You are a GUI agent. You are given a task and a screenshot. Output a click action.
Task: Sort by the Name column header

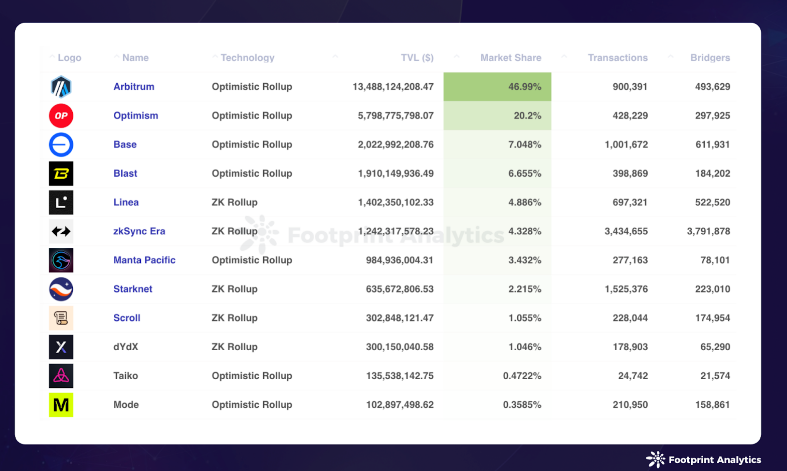pos(136,58)
